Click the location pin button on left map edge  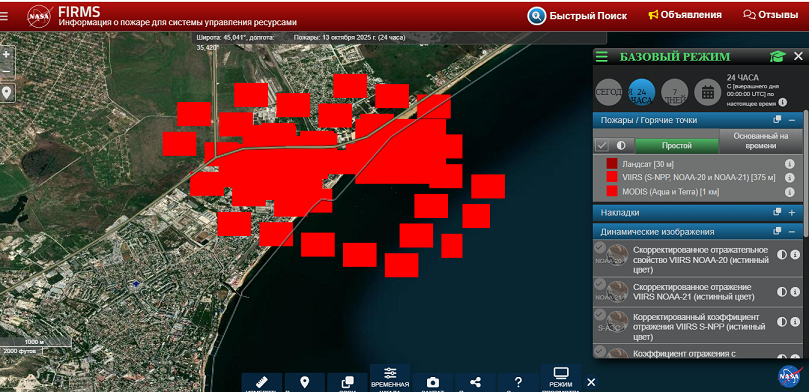[x=7, y=93]
